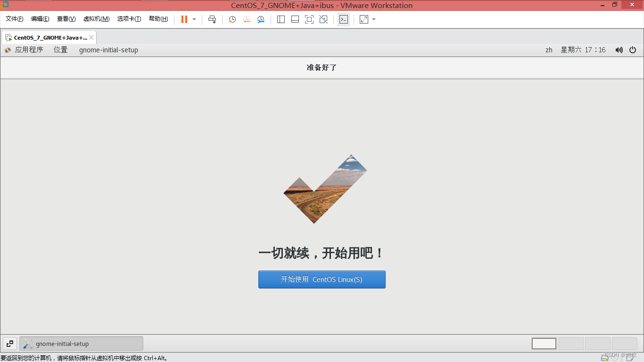Open the snapshot manager icon
This screenshot has height=362, width=644.
click(x=261, y=19)
